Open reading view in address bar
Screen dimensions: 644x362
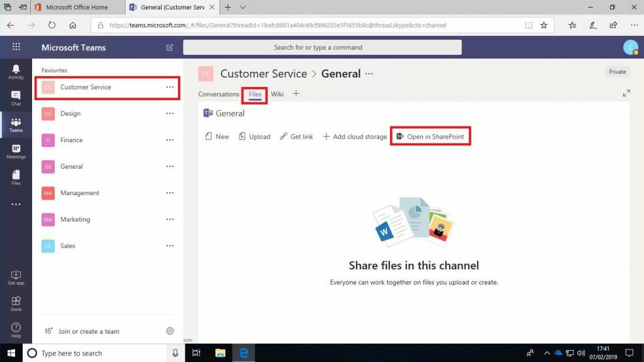coord(528,25)
